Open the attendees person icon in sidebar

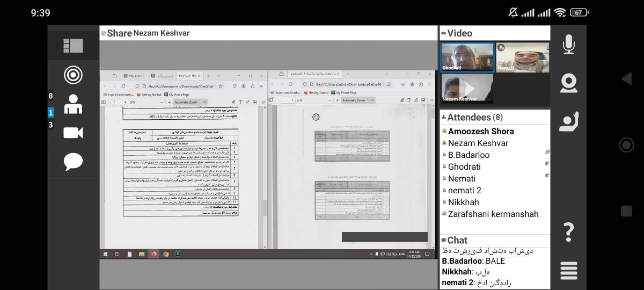pos(73,104)
